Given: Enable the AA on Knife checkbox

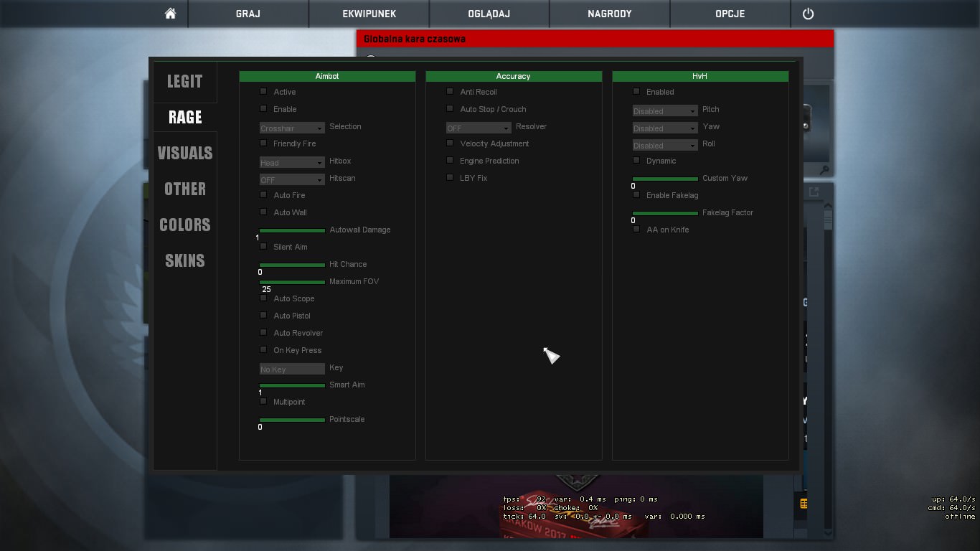Looking at the screenshot, I should (x=636, y=229).
